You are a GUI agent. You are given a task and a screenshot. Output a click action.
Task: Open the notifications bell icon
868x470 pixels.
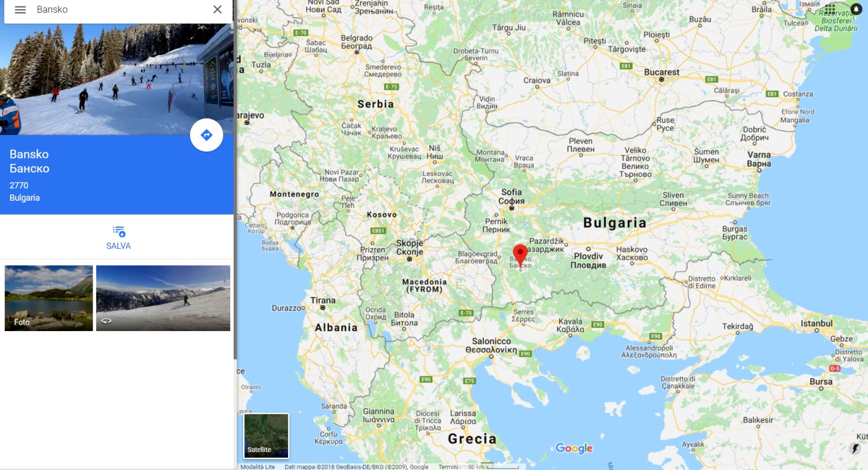(856, 9)
